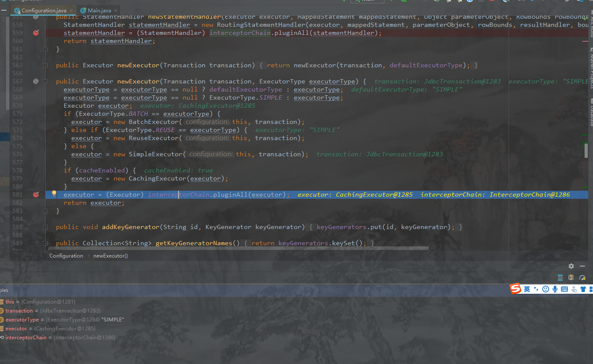The height and width of the screenshot is (364, 593).
Task: Click 'interceptorChain' on highlighted line 581
Action: [x=179, y=195]
